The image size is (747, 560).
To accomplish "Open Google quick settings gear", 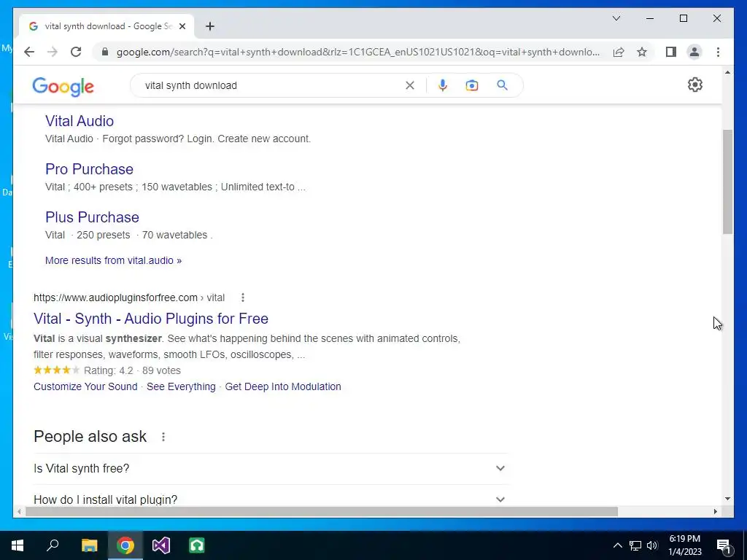I will 695,85.
